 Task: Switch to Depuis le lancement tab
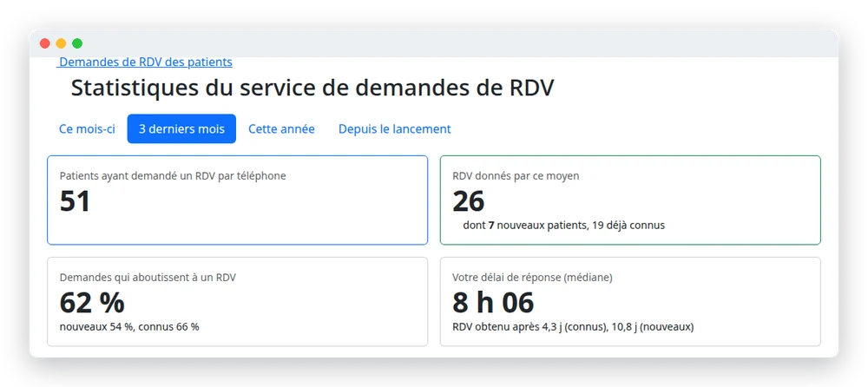tap(395, 129)
